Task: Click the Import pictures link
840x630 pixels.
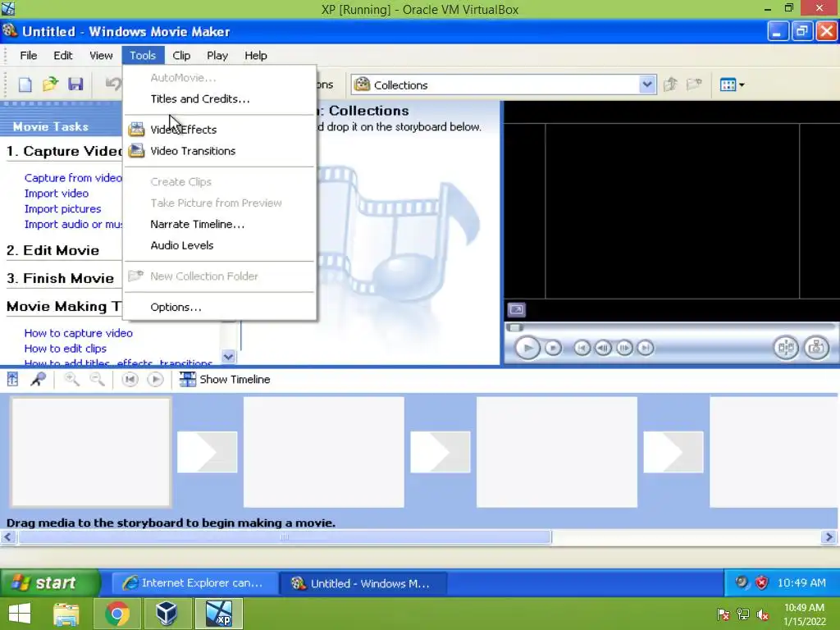Action: [x=62, y=209]
